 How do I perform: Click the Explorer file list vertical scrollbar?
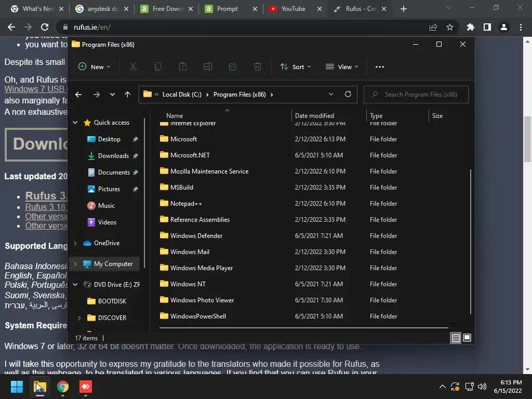coord(471,241)
